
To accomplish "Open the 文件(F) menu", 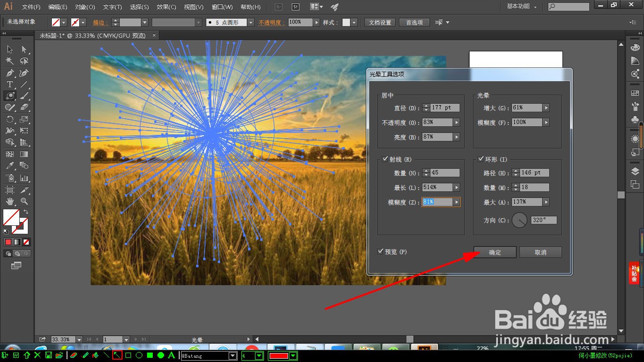I will [31, 7].
